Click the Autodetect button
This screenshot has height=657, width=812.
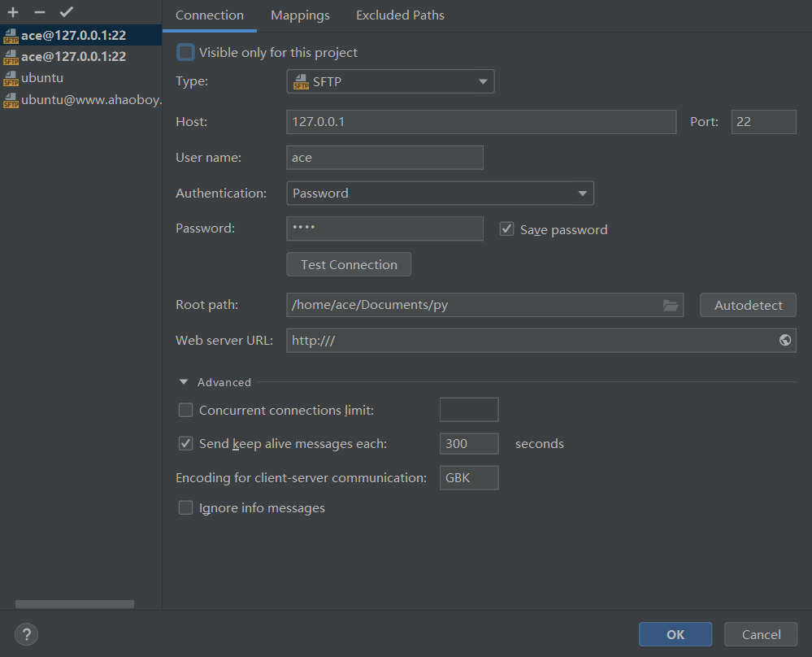[x=748, y=306]
